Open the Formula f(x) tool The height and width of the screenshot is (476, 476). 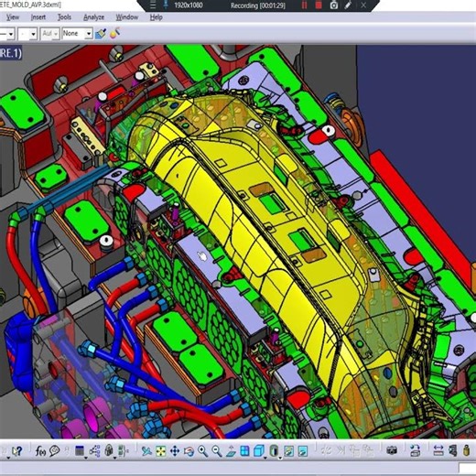point(40,451)
